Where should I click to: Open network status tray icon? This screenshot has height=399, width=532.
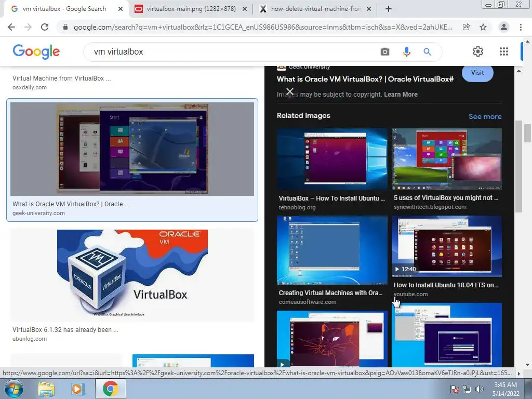[467, 389]
